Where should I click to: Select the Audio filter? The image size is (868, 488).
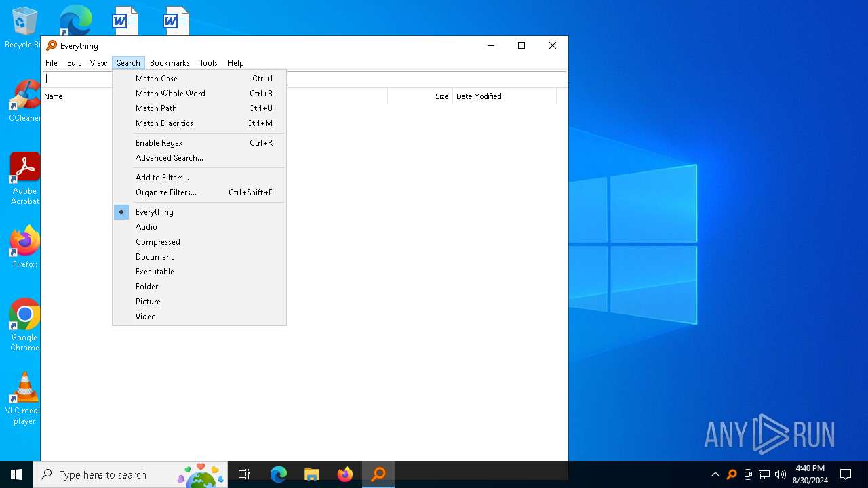pos(199,227)
